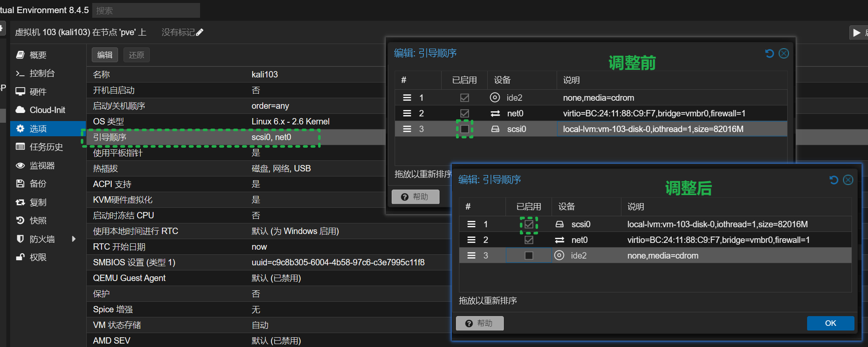
Task: Click the 编辑 edit button
Action: click(105, 55)
